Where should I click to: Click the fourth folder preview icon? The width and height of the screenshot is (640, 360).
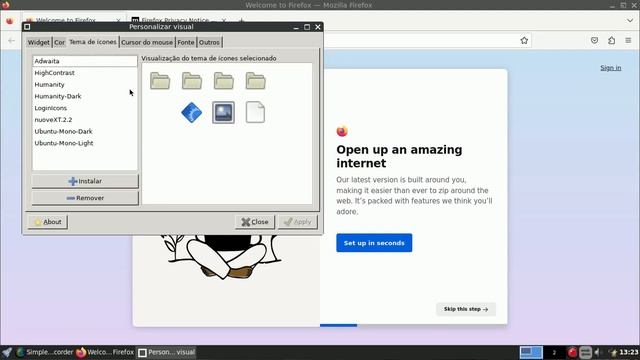click(256, 81)
